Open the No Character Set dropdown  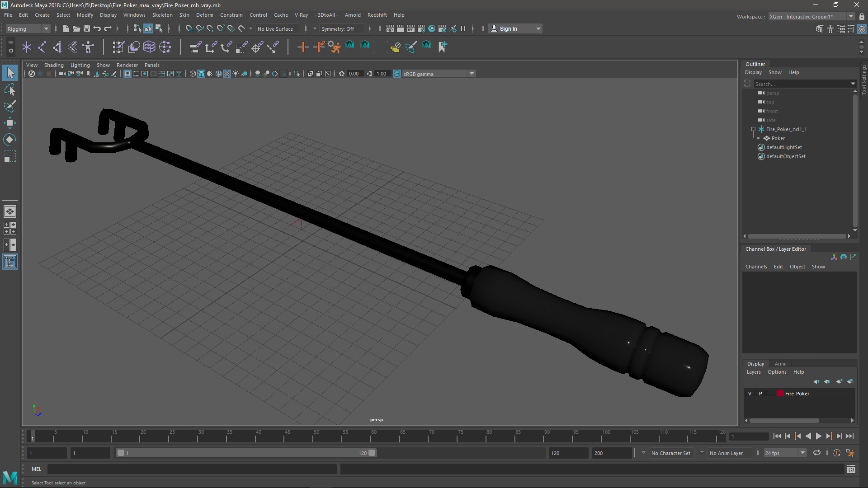670,453
